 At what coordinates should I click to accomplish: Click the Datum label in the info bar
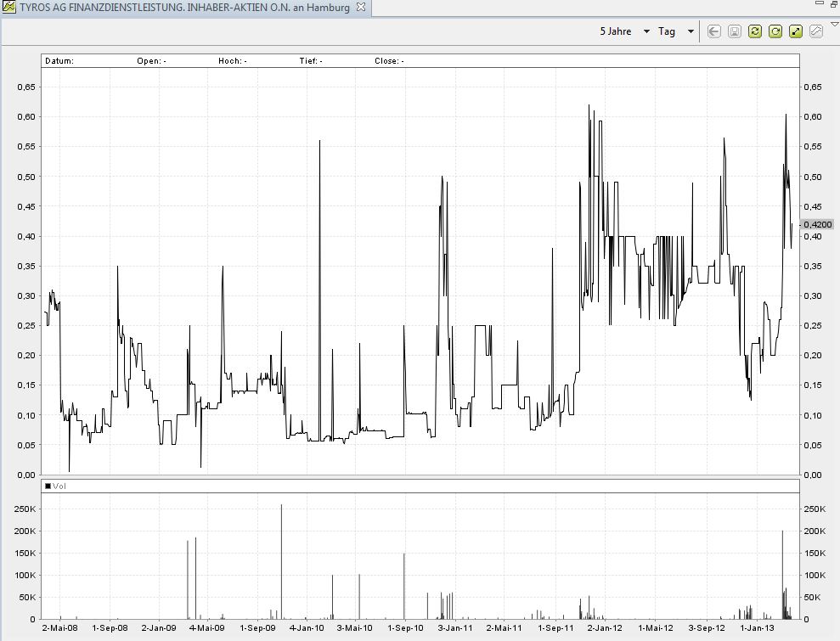click(x=59, y=61)
